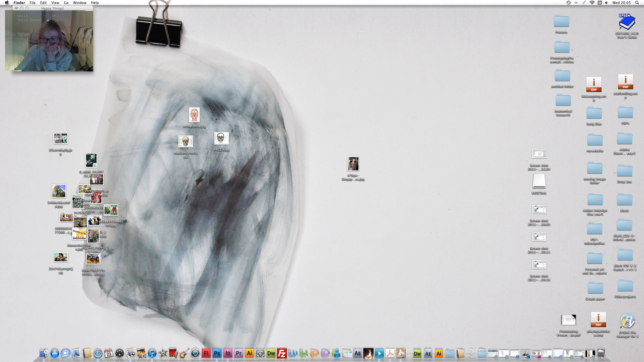The image size is (644, 362).
Task: Select the KRISTINA drive icon
Action: coord(539,182)
